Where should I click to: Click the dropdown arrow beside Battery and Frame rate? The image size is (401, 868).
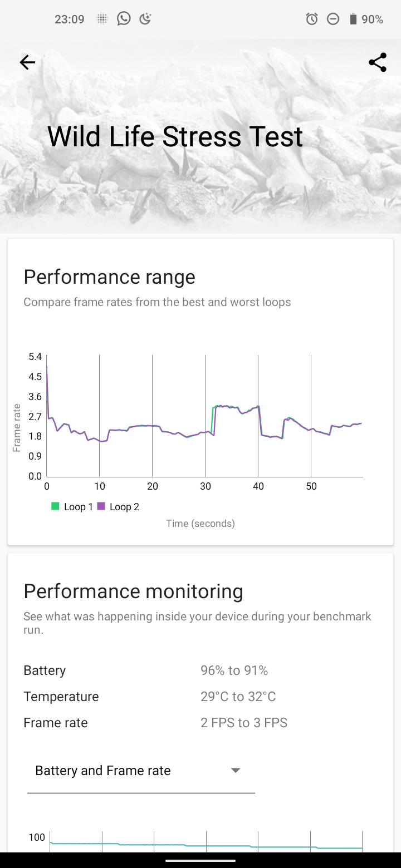236,771
